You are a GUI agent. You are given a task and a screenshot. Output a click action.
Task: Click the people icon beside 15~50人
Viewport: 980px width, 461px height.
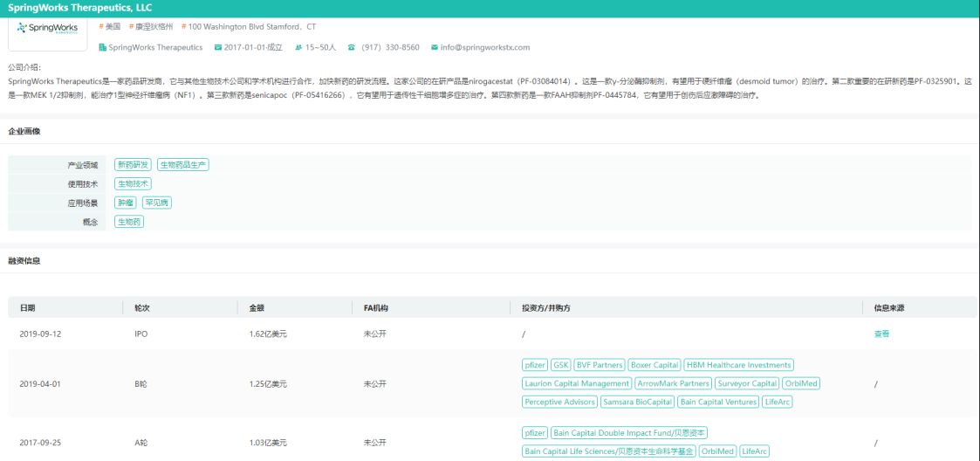point(299,47)
